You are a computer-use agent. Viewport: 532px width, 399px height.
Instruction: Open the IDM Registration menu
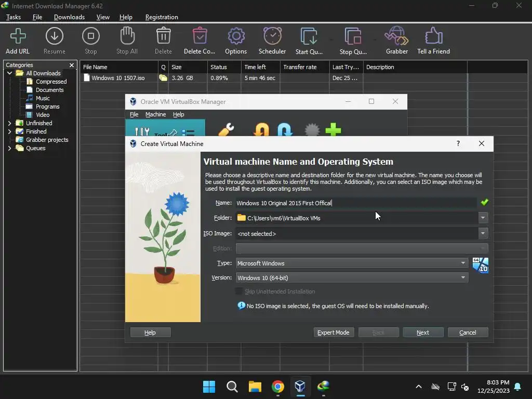162,17
